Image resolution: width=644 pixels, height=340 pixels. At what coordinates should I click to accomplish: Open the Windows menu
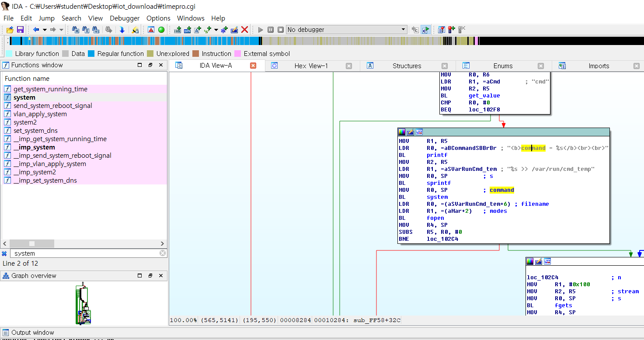(x=191, y=18)
